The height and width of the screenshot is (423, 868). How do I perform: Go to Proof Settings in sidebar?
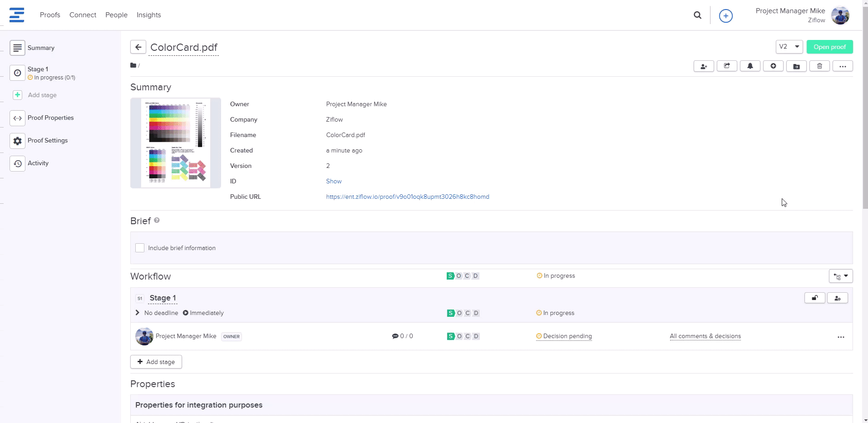[x=47, y=141]
